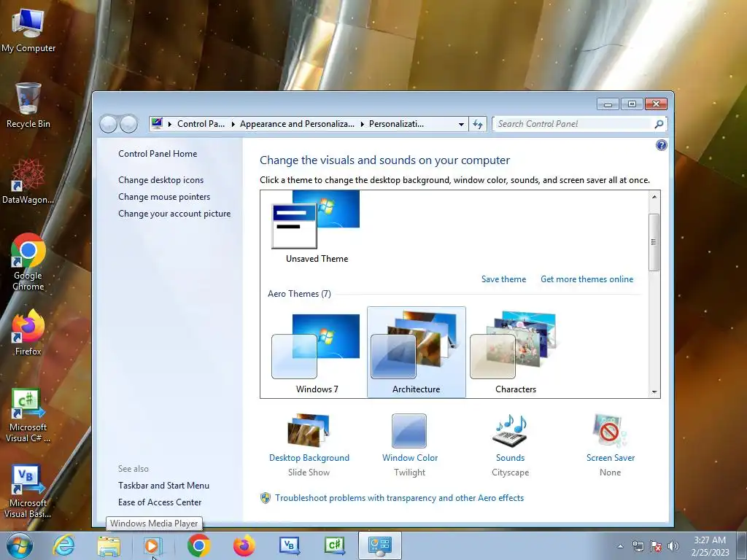This screenshot has width=747, height=560.
Task: Show hidden tray icons arrow
Action: tap(620, 546)
